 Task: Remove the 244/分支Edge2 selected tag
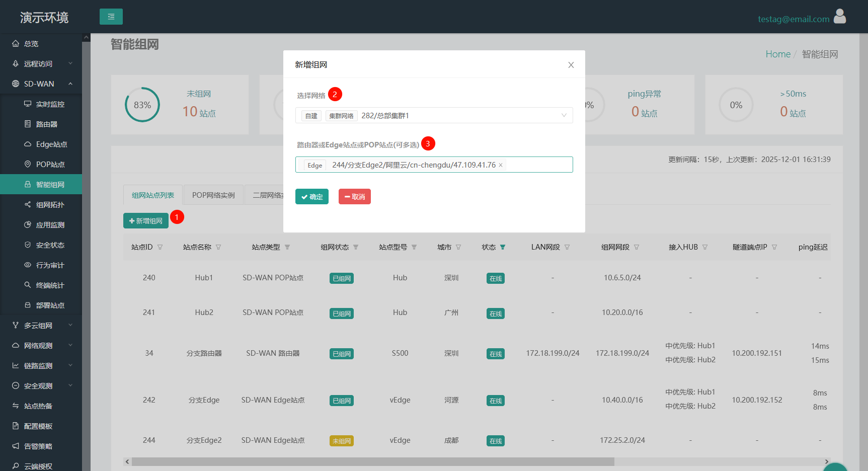click(501, 165)
